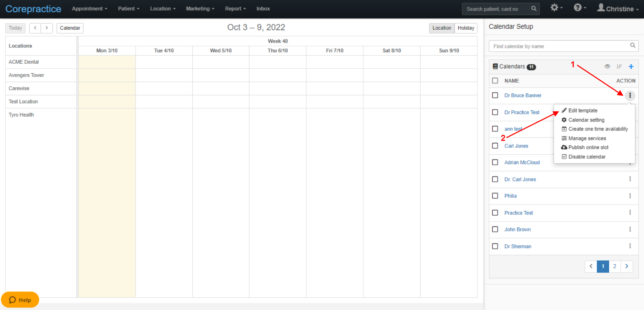Click the Find calendar by name field
Image resolution: width=644 pixels, height=310 pixels.
pyautogui.click(x=564, y=46)
